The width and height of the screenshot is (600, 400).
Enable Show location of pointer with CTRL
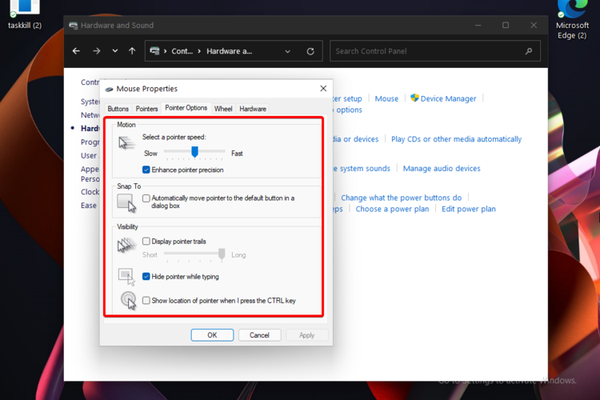click(x=147, y=300)
